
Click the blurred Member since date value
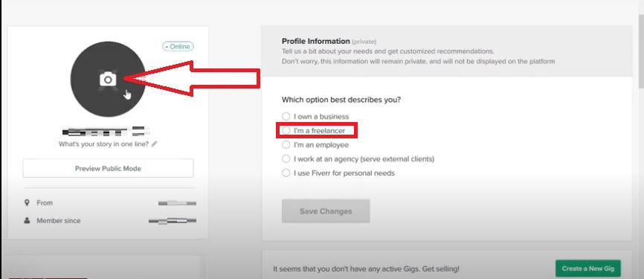173,221
